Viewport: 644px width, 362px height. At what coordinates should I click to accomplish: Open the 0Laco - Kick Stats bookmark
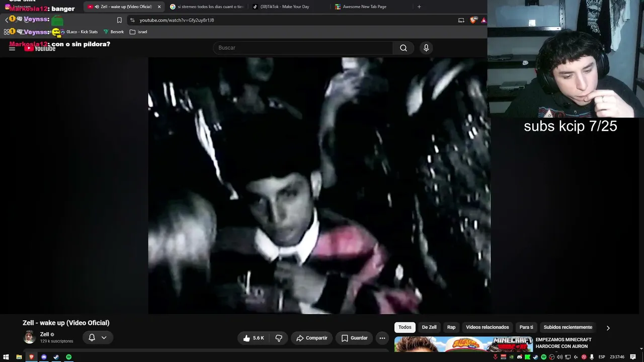pyautogui.click(x=79, y=32)
